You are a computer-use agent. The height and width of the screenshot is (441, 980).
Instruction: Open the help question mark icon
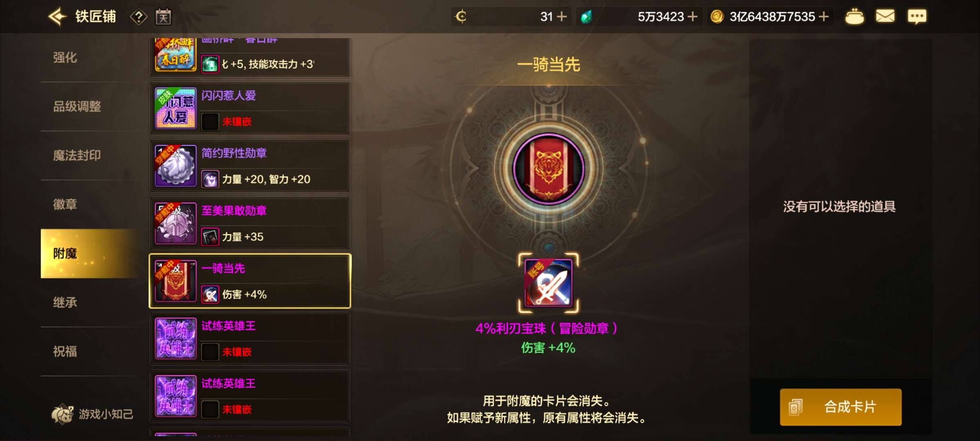pos(139,17)
